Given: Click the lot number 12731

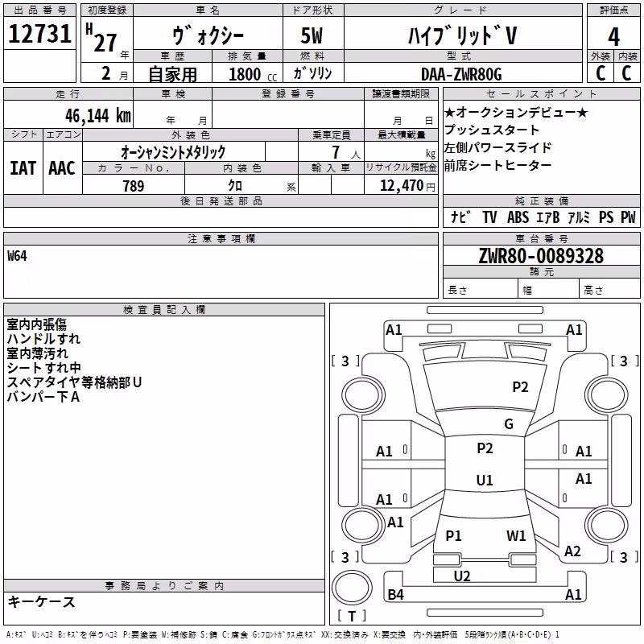Looking at the screenshot, I should click(39, 33).
